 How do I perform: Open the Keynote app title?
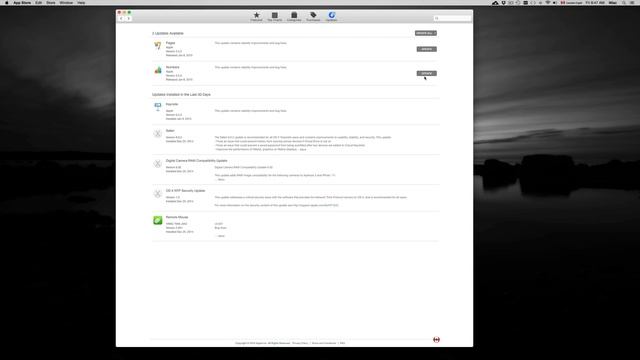coord(172,104)
